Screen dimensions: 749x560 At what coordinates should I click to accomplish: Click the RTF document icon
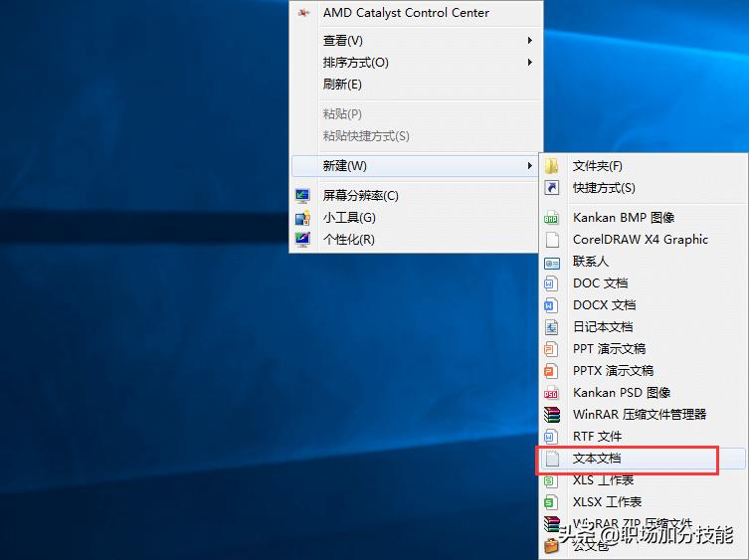coord(551,437)
